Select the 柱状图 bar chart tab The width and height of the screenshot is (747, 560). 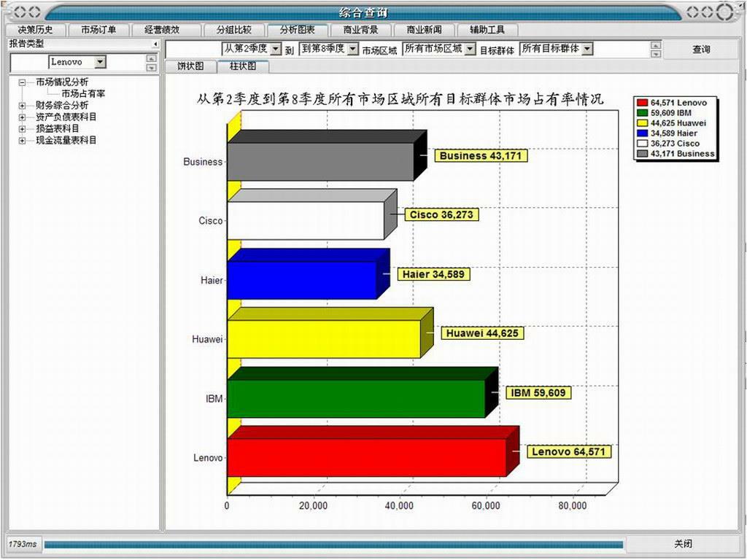[243, 66]
